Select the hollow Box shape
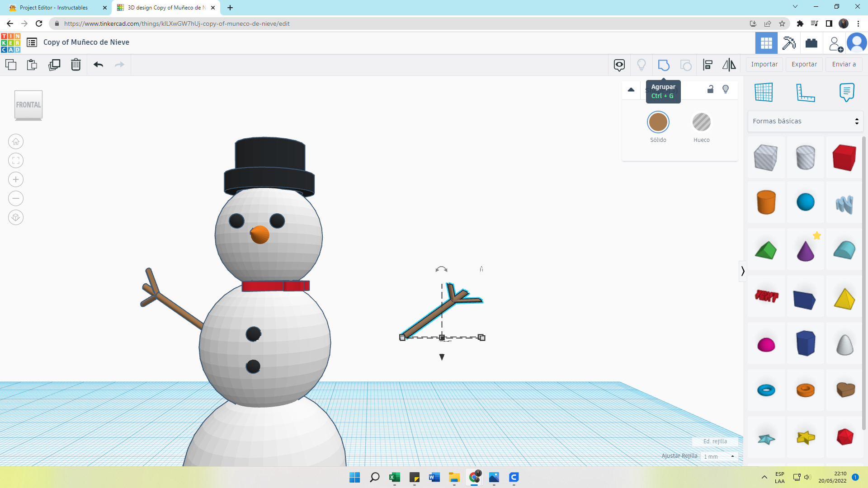The height and width of the screenshot is (488, 868). pyautogui.click(x=766, y=157)
